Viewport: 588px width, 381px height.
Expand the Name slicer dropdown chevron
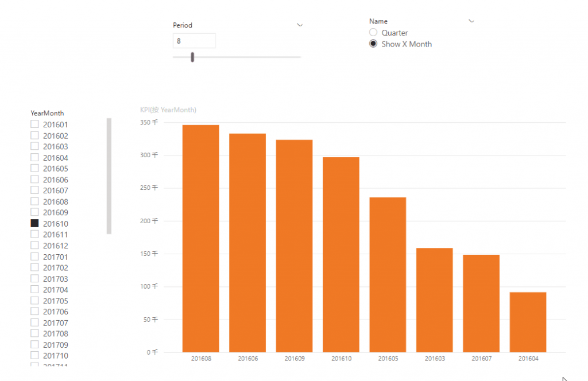[471, 21]
